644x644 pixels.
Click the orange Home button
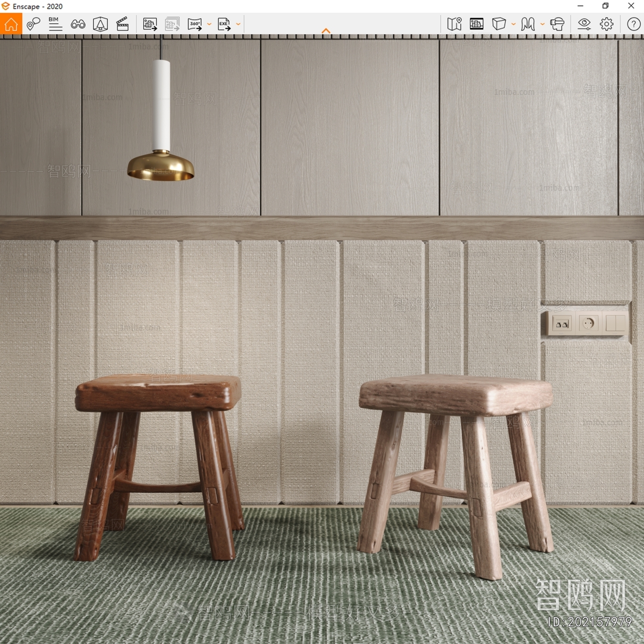tap(10, 25)
